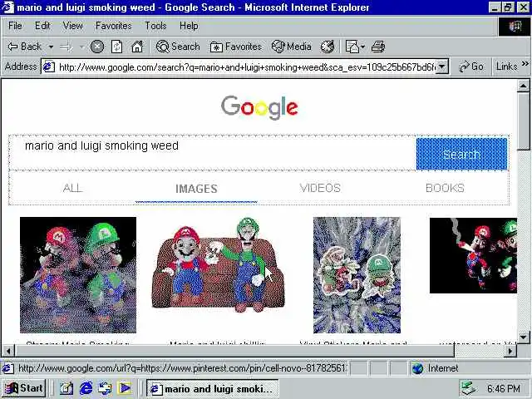
Task: Click the status bar pinterest URL text
Action: coord(182,368)
